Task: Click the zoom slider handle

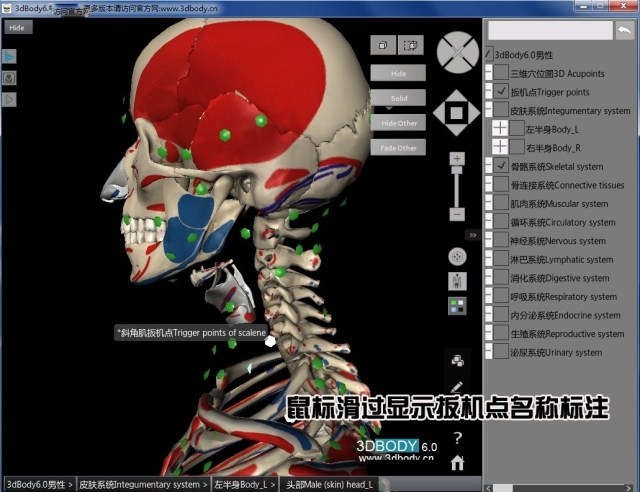Action: point(457,170)
